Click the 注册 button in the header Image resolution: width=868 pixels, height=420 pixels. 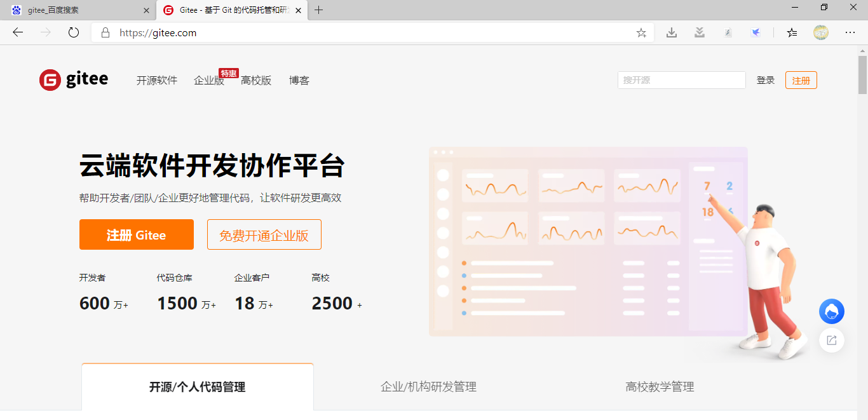(x=801, y=81)
